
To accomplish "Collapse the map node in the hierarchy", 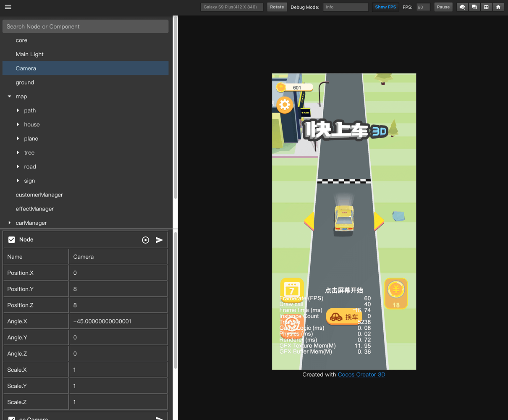I will [9, 96].
